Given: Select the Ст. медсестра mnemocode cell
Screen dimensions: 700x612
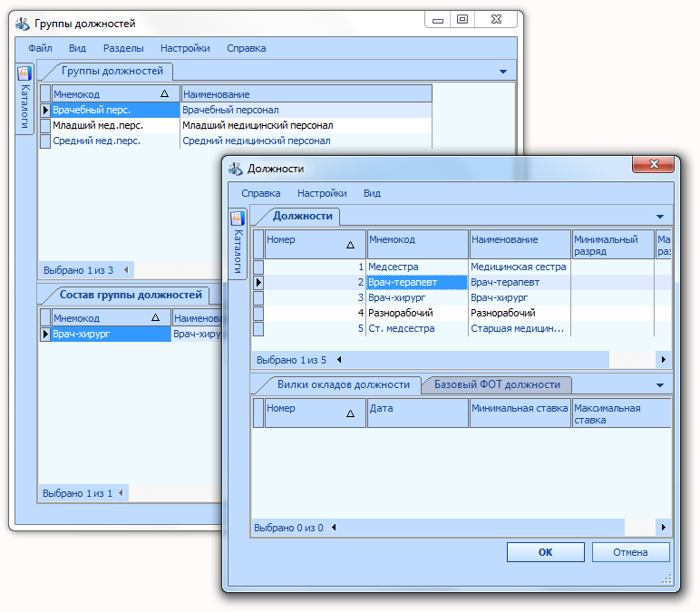Looking at the screenshot, I should pyautogui.click(x=417, y=328).
